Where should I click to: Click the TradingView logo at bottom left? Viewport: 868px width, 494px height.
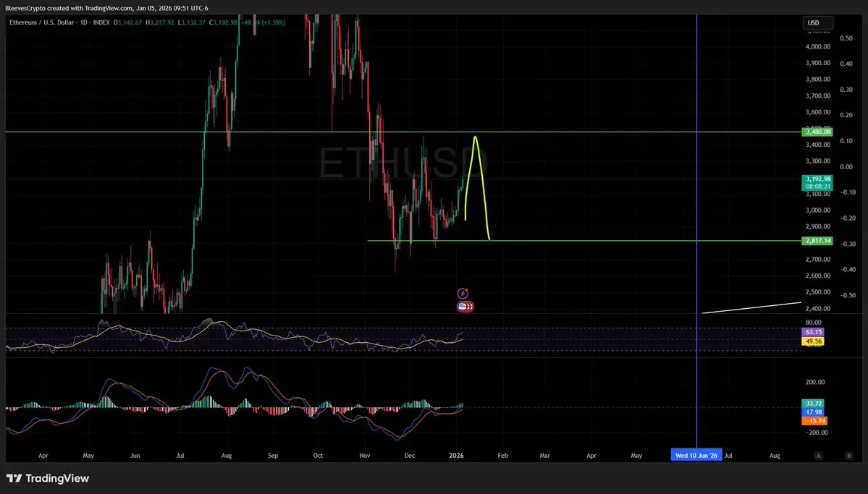48,479
